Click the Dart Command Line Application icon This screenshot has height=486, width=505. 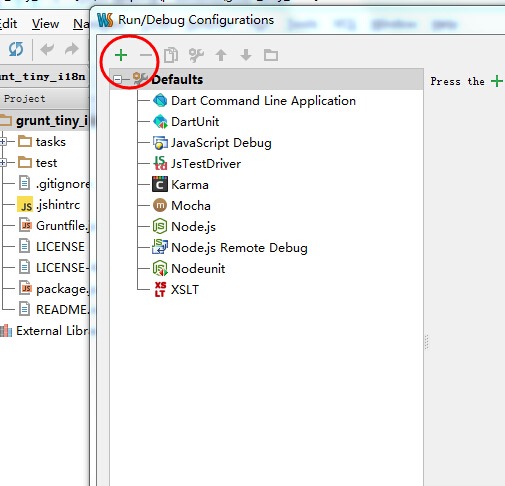click(x=160, y=100)
